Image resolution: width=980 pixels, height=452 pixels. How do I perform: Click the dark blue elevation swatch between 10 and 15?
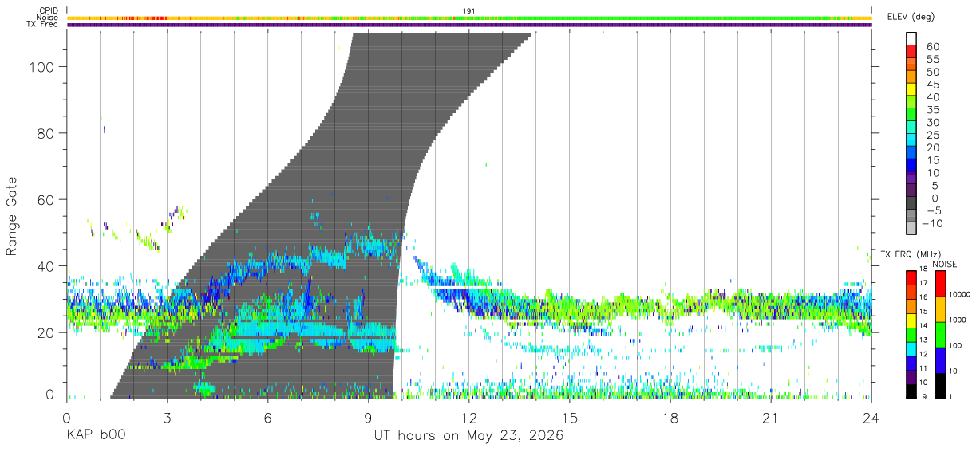pos(911,166)
